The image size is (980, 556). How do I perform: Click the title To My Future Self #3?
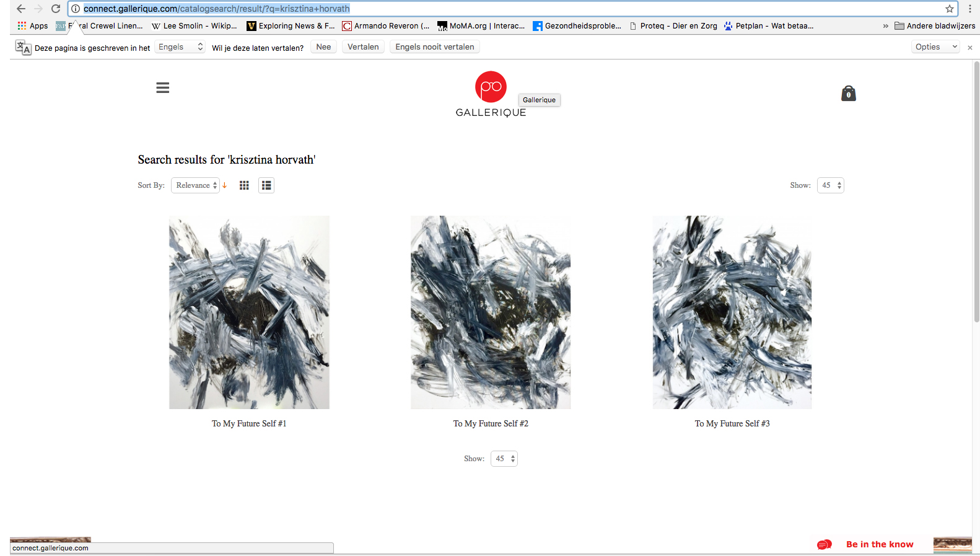pyautogui.click(x=732, y=424)
